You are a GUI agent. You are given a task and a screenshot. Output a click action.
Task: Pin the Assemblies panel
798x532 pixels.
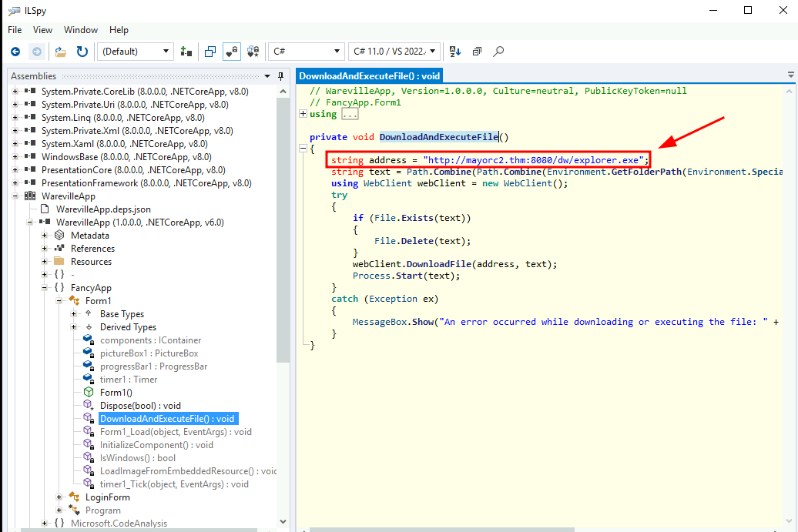280,76
